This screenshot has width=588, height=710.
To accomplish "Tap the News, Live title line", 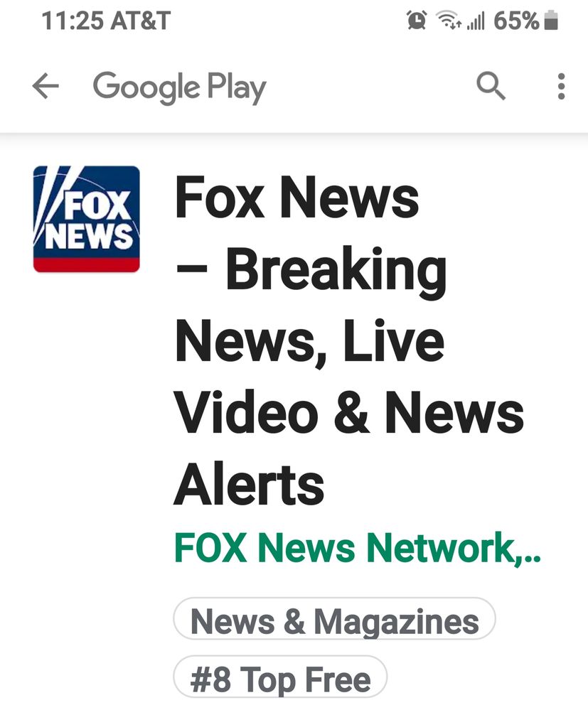I will (309, 342).
